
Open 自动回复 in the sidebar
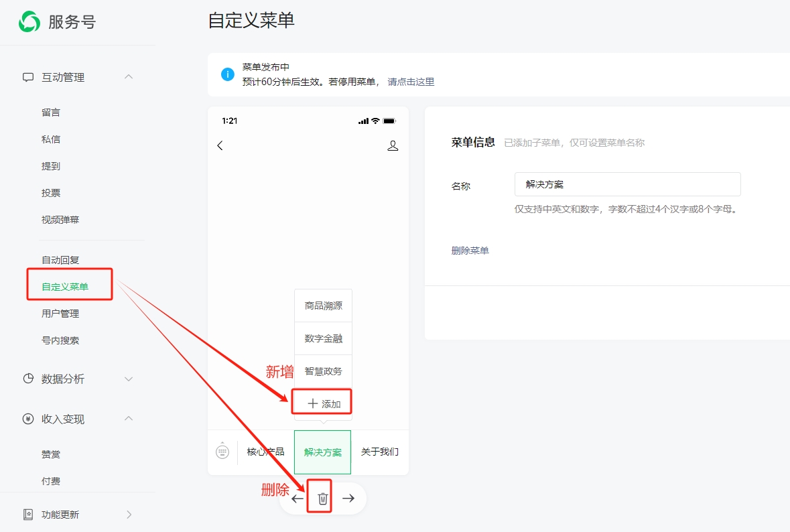point(60,260)
